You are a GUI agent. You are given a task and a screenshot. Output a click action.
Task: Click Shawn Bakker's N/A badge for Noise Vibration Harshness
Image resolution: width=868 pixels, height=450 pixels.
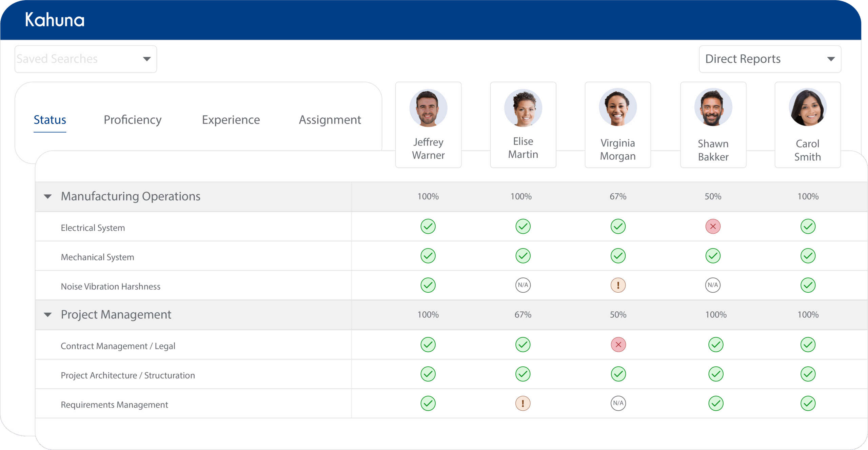[x=713, y=285]
